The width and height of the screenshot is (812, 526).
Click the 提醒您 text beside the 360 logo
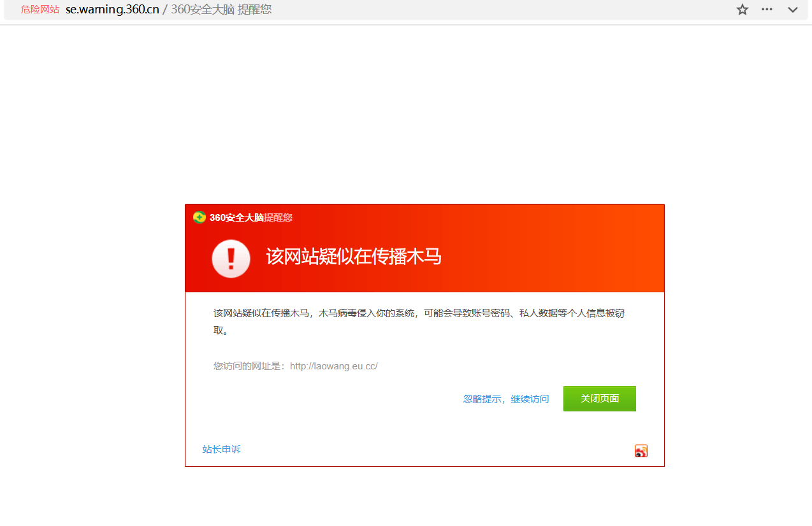(x=279, y=217)
